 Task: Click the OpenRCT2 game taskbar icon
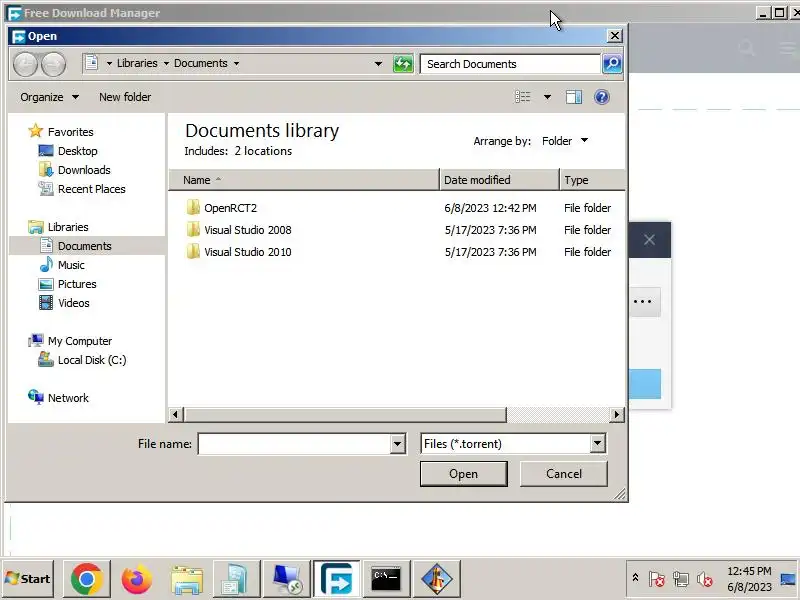coord(436,579)
